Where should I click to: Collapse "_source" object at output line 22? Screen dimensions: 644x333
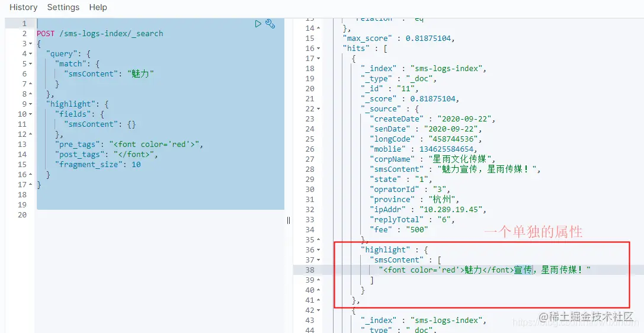coord(319,109)
